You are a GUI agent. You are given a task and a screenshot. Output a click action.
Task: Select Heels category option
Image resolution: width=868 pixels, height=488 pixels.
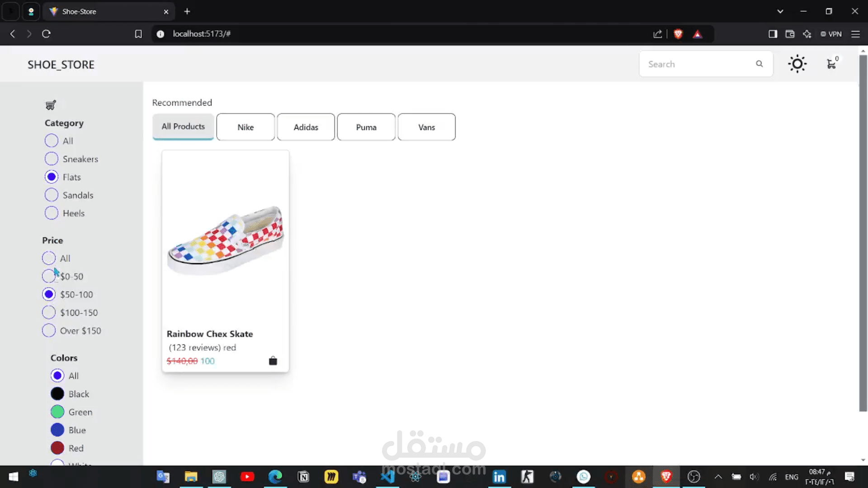[52, 213]
